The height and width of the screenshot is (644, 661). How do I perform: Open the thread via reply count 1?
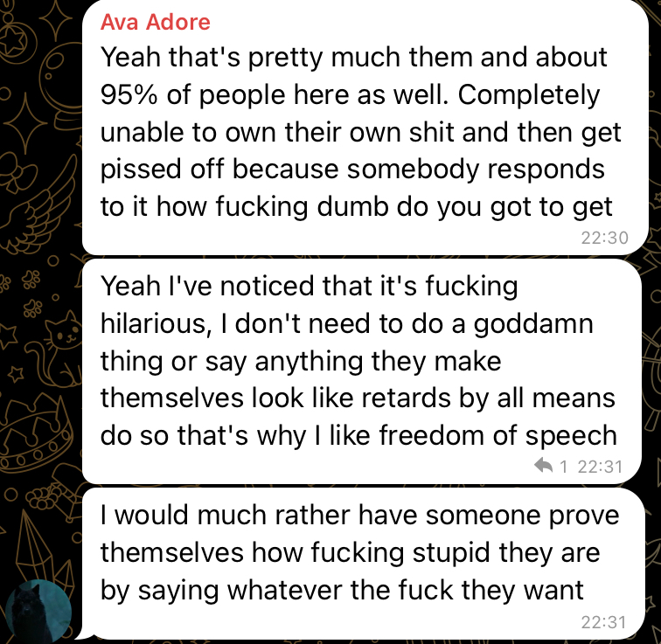[x=564, y=467]
